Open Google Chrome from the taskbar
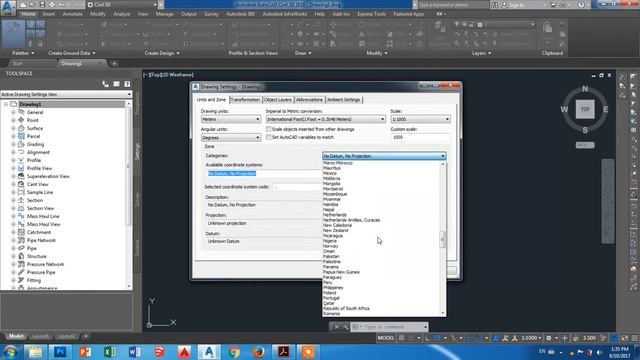640x360 pixels. 234,352
